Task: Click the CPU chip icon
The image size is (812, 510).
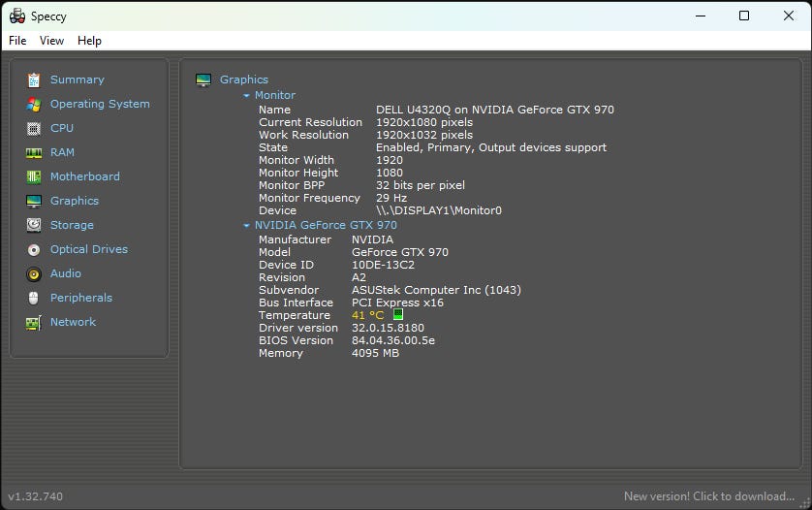Action: [x=34, y=129]
